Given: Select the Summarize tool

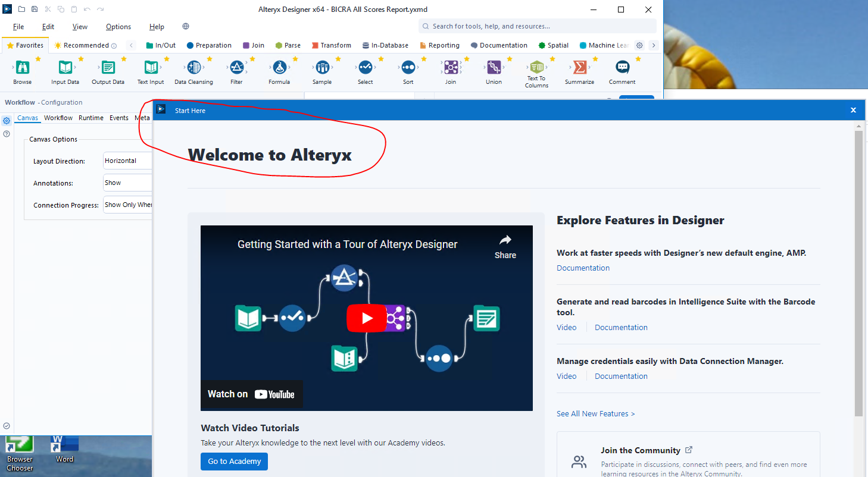Looking at the screenshot, I should pos(579,68).
